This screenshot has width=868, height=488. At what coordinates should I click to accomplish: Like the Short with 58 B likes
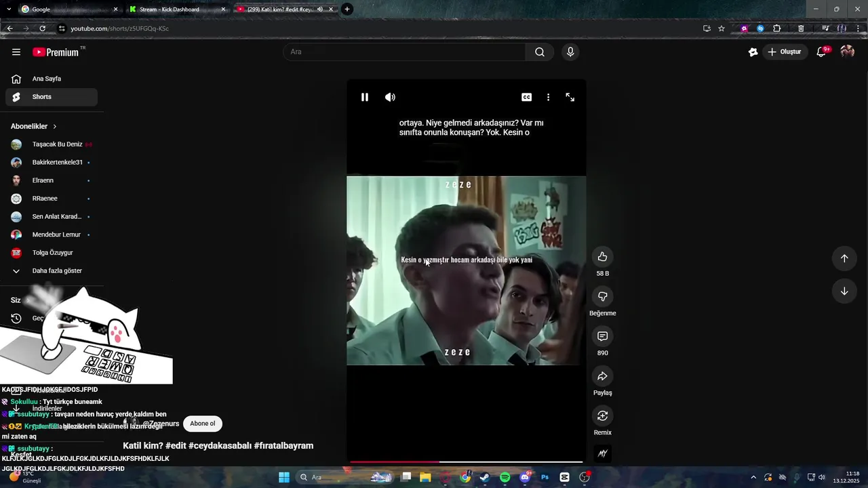pos(602,256)
